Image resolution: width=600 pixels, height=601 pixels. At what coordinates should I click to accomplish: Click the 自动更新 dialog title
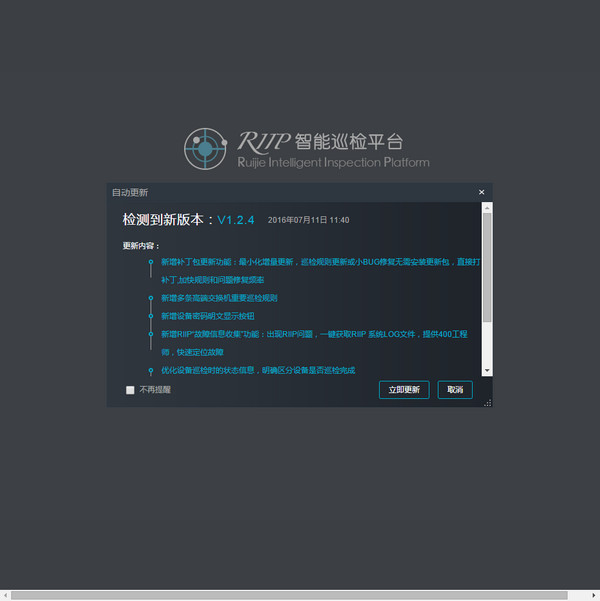coord(130,192)
